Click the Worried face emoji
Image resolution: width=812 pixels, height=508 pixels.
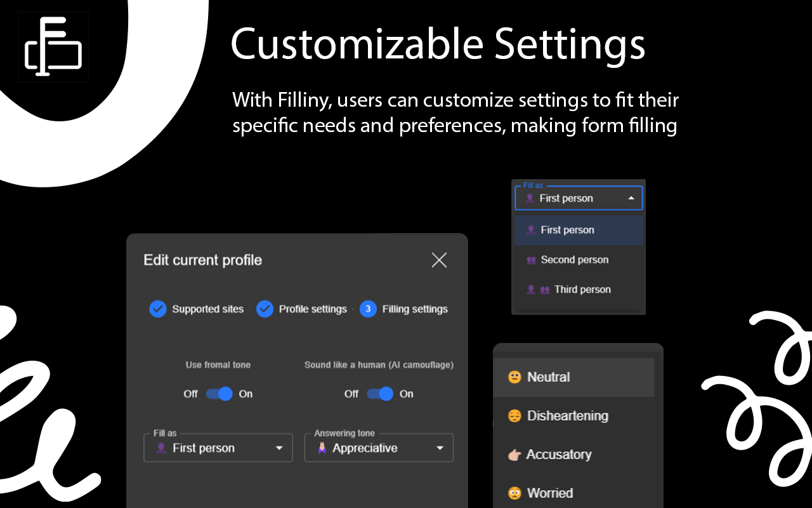point(514,493)
